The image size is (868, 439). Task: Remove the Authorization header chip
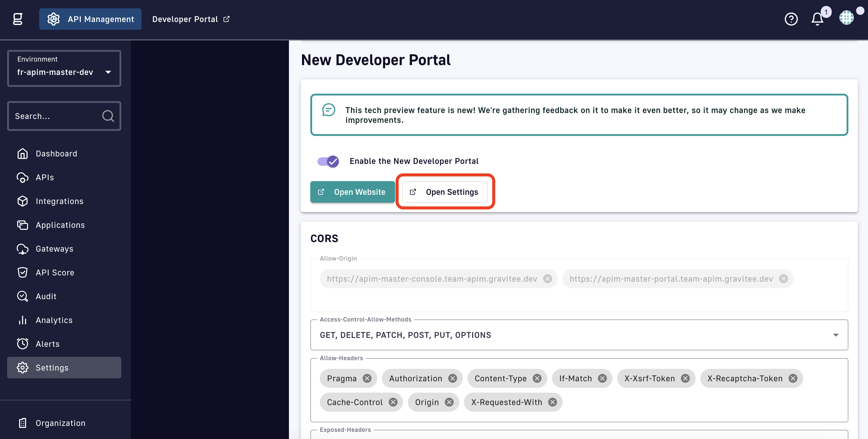pos(452,378)
